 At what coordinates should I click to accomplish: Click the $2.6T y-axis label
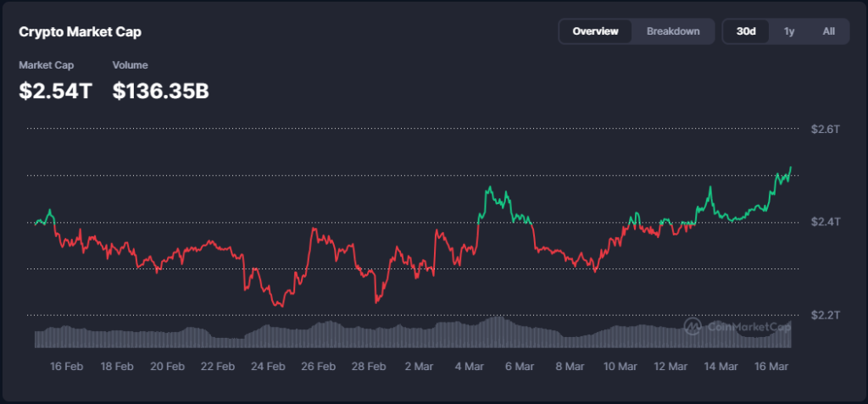825,130
